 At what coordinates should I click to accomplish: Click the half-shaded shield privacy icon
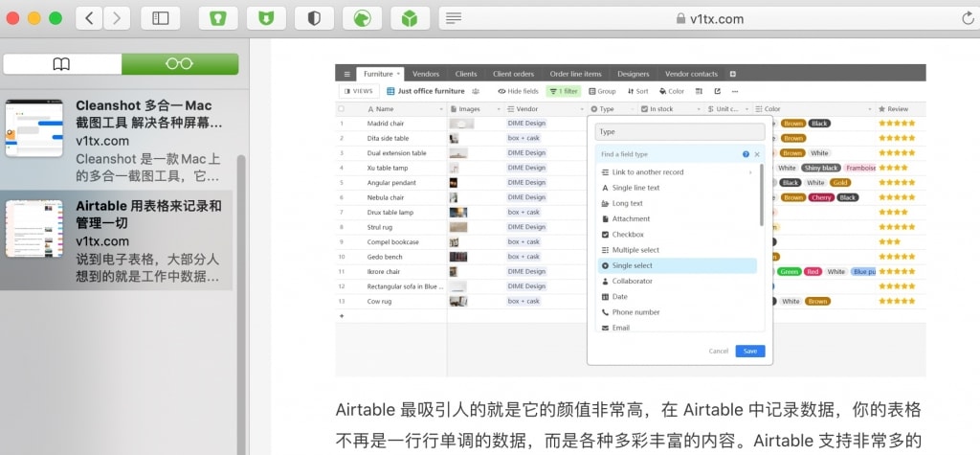(x=314, y=18)
